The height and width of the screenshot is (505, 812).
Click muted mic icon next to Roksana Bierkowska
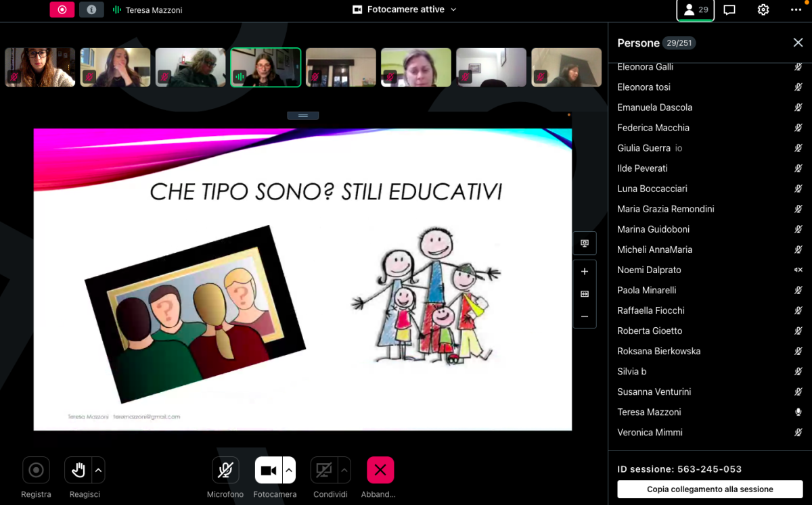pos(798,351)
